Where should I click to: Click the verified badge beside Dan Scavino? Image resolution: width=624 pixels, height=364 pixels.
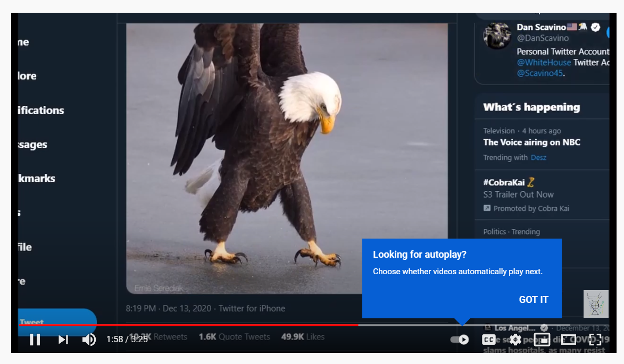point(595,27)
